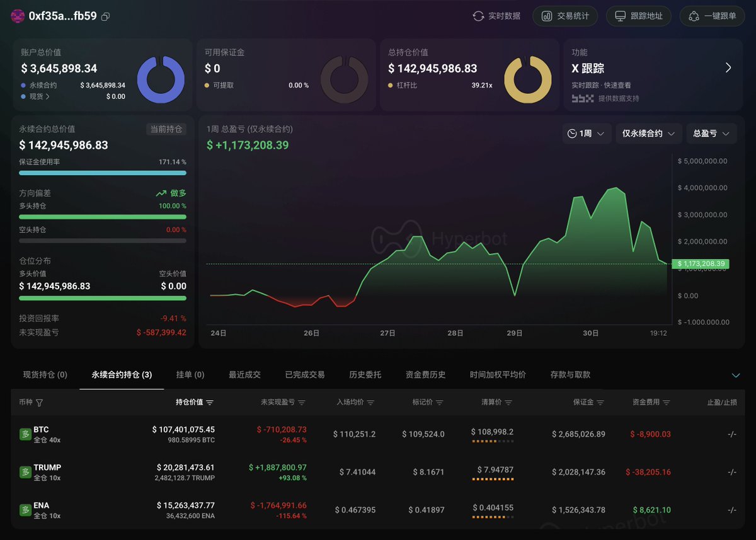Click the BTC row long badge

click(x=25, y=434)
